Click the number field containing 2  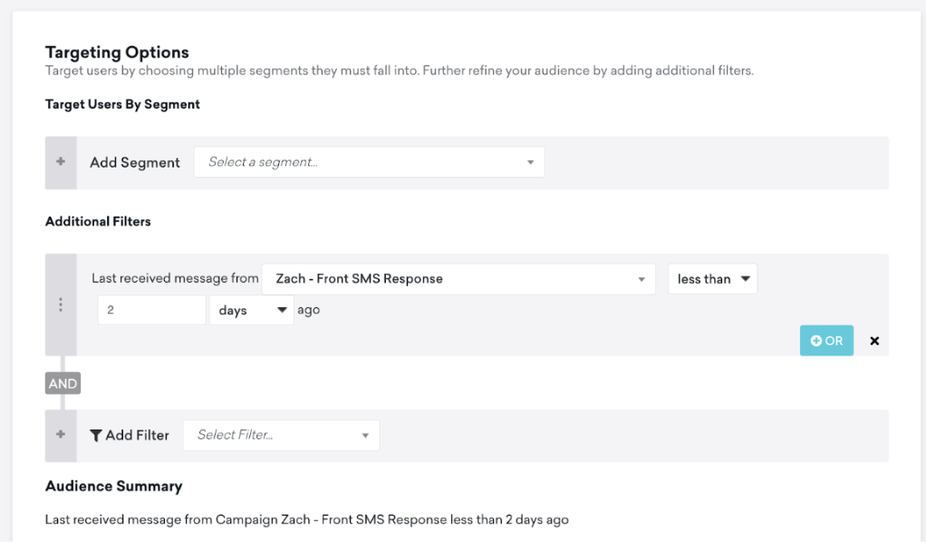coord(151,310)
